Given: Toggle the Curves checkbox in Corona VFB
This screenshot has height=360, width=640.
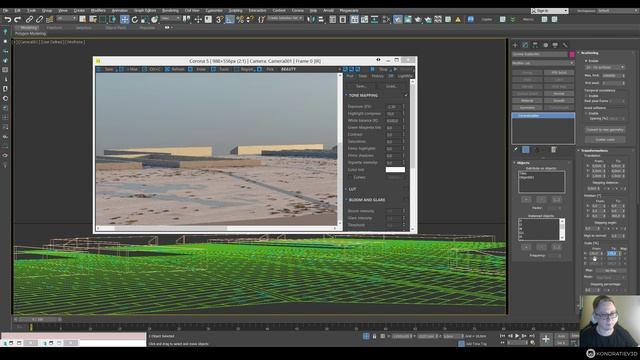Looking at the screenshot, I should point(351,178).
